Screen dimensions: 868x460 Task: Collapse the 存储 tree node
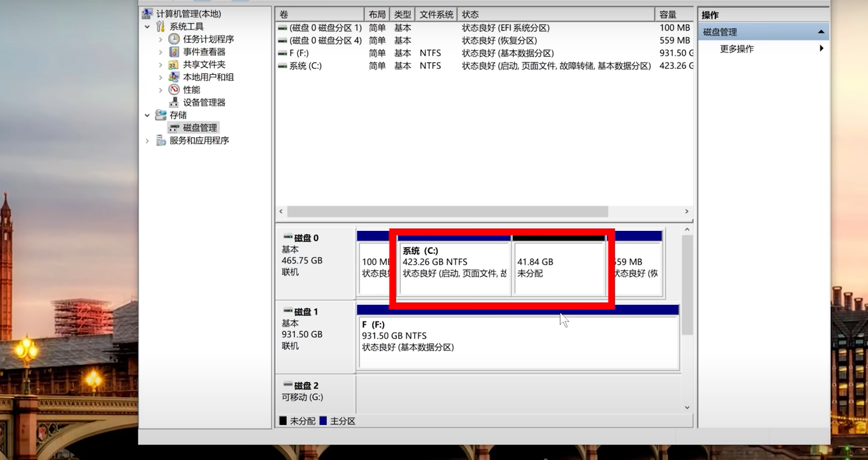coord(147,115)
